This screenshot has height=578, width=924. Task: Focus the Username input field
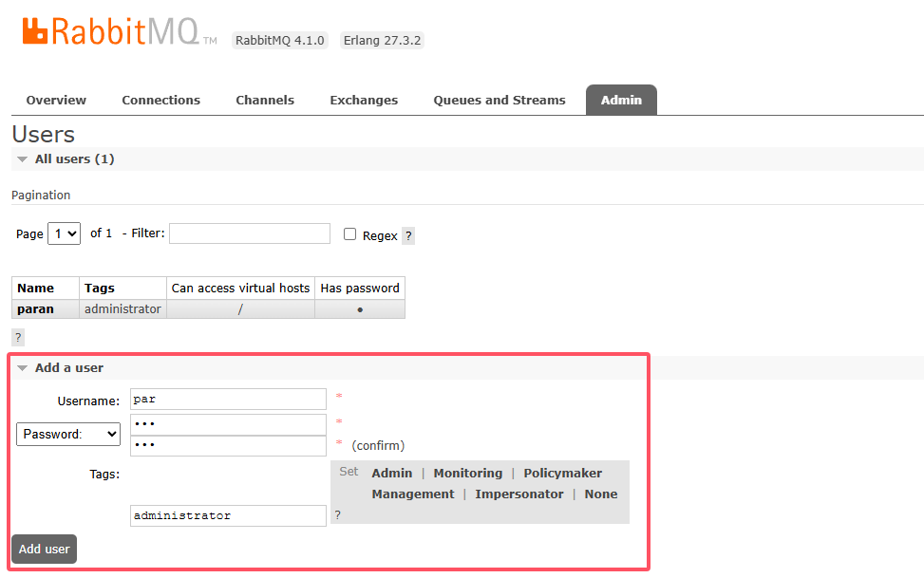point(228,399)
